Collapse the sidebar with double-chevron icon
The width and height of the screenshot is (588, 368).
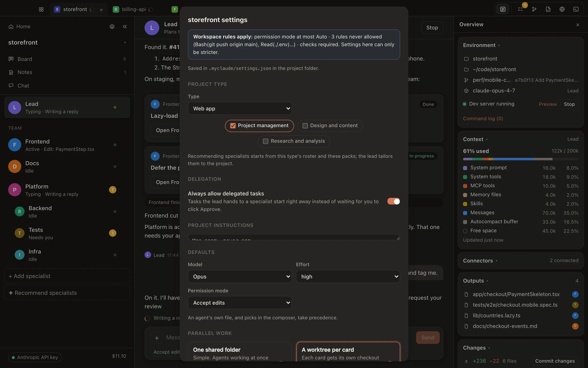point(125,27)
